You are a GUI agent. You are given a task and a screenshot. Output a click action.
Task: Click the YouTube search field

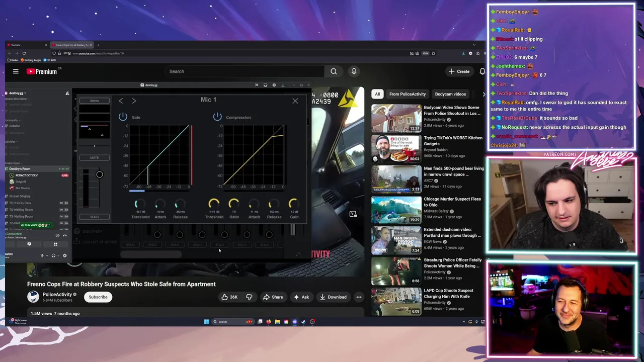(x=245, y=71)
